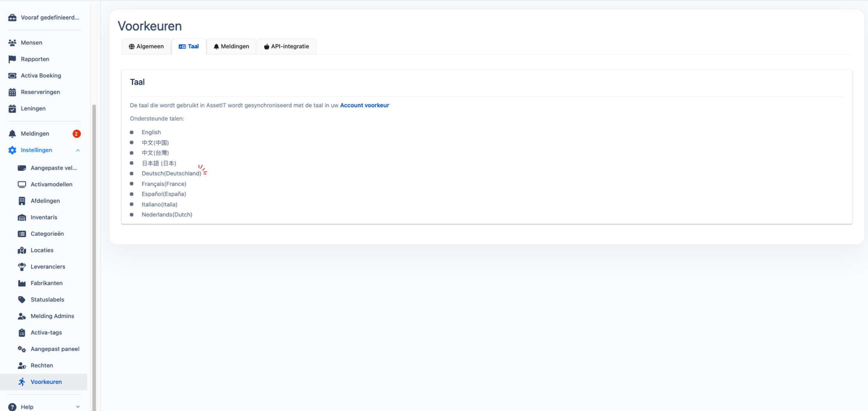The width and height of the screenshot is (868, 411).
Task: Click the red notification badge showing 2
Action: click(76, 133)
